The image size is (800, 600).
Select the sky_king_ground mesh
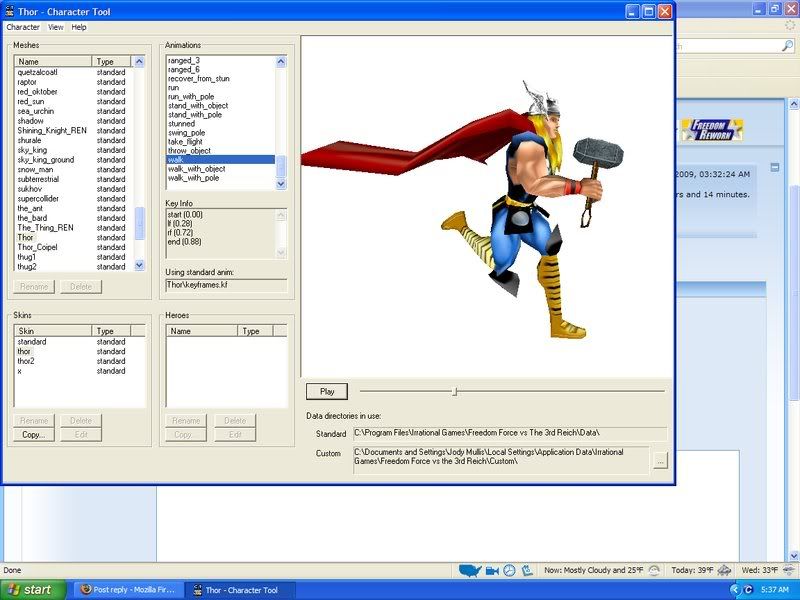(x=45, y=160)
